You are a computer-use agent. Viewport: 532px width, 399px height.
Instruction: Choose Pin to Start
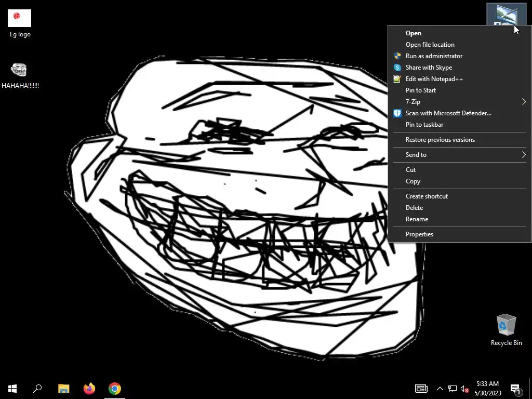tap(459, 90)
